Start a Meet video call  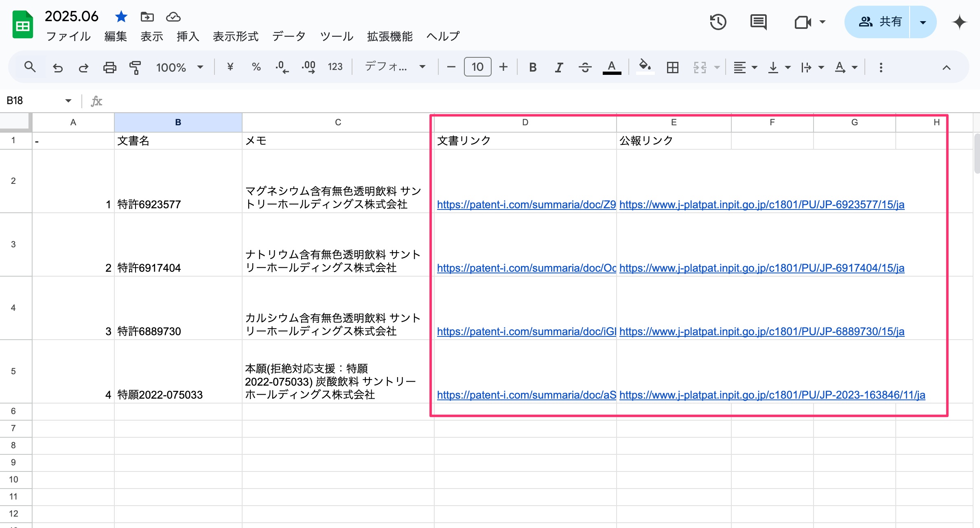803,22
